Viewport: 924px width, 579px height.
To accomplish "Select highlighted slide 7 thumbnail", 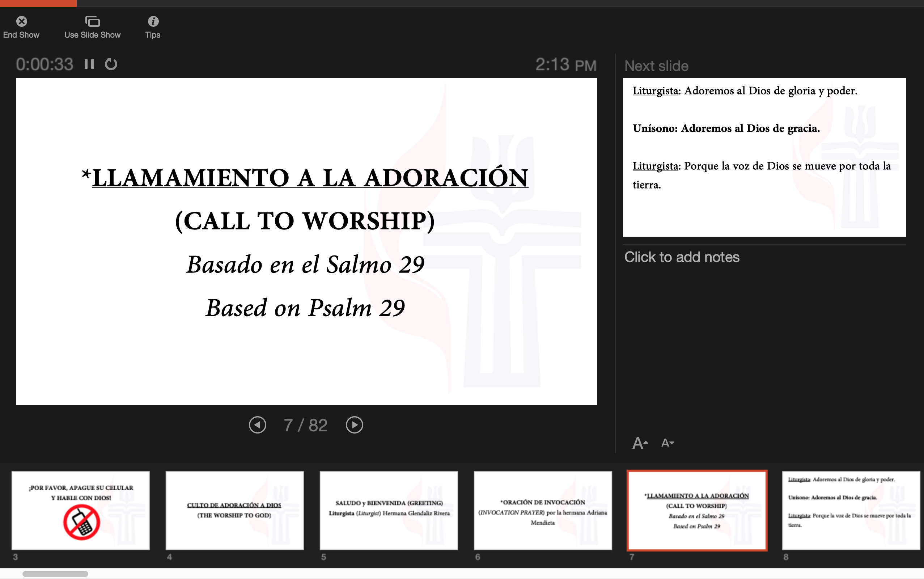I will click(697, 511).
